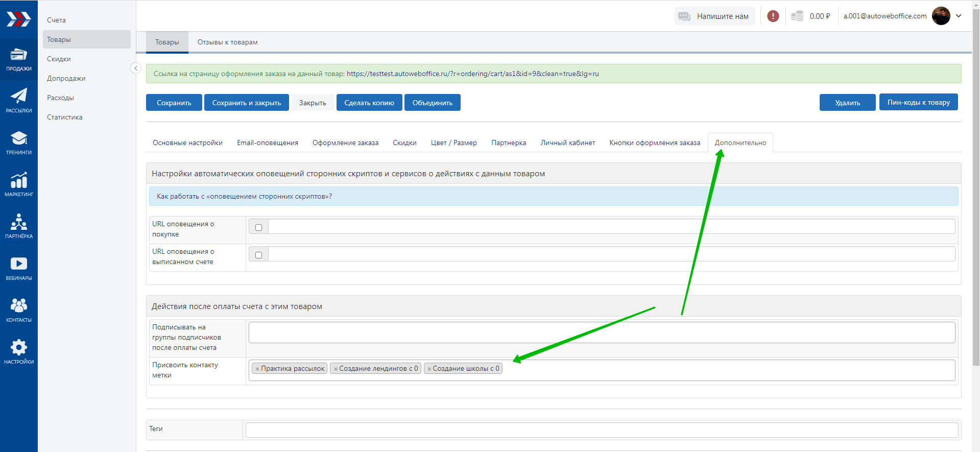Click into the Теги input field
Viewport: 980px width, 452px height.
(x=602, y=430)
